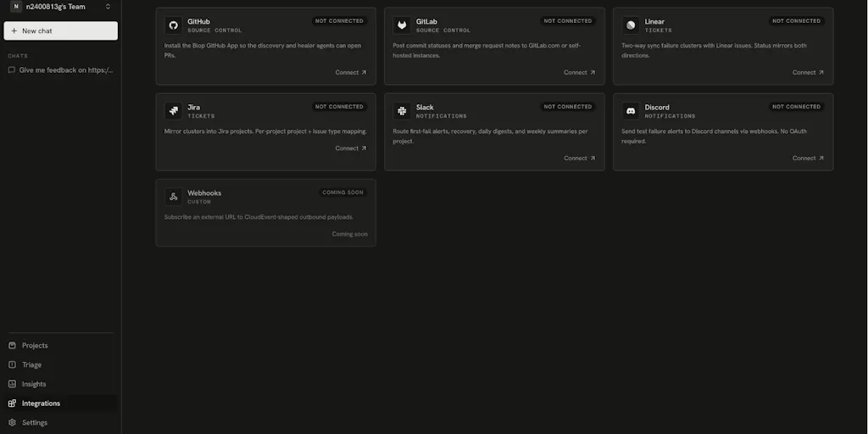Click 'Post commit statuses' GitLab description

[x=487, y=51]
